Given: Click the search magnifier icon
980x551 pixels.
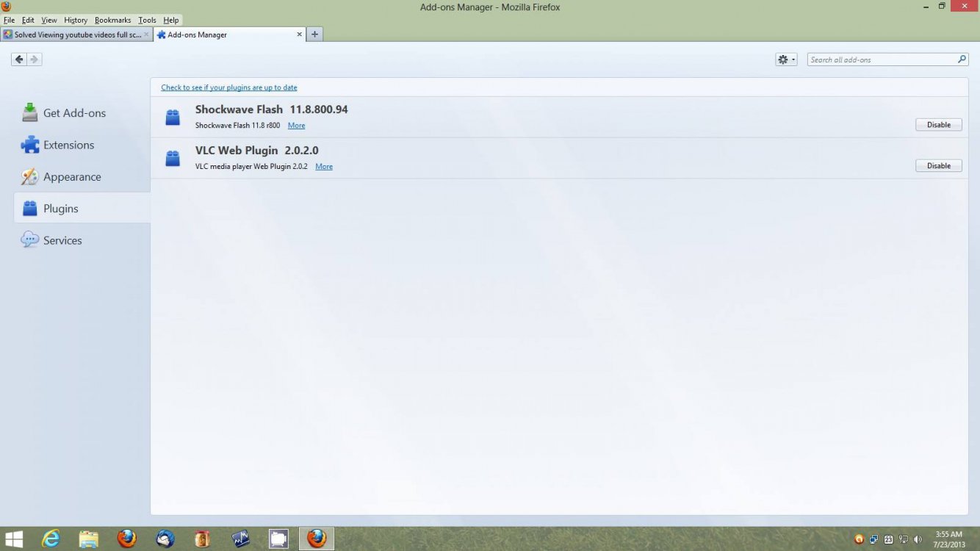Looking at the screenshot, I should (962, 60).
